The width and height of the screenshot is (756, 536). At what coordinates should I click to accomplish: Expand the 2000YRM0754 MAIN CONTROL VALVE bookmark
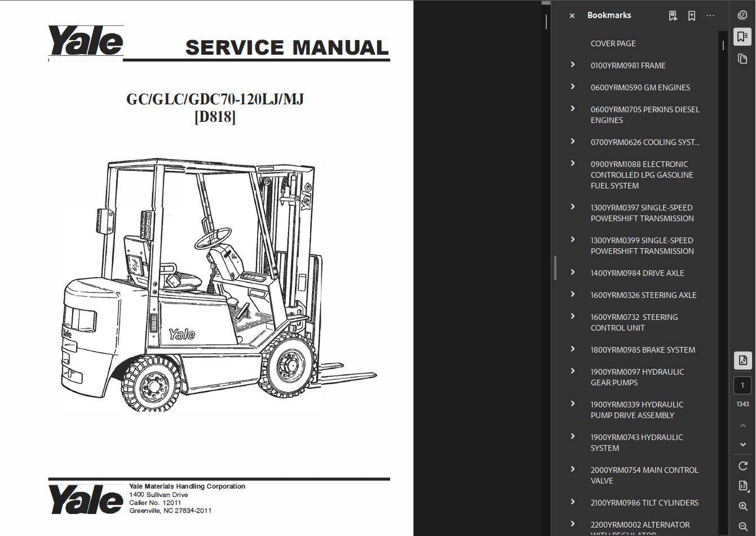pos(573,469)
